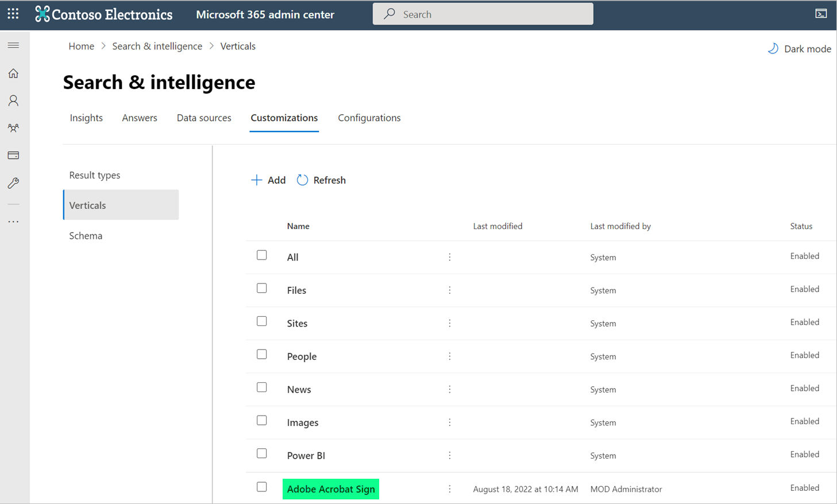Viewport: 837px width, 504px height.
Task: Open Teams & groups icon in sidebar
Action: 13,128
